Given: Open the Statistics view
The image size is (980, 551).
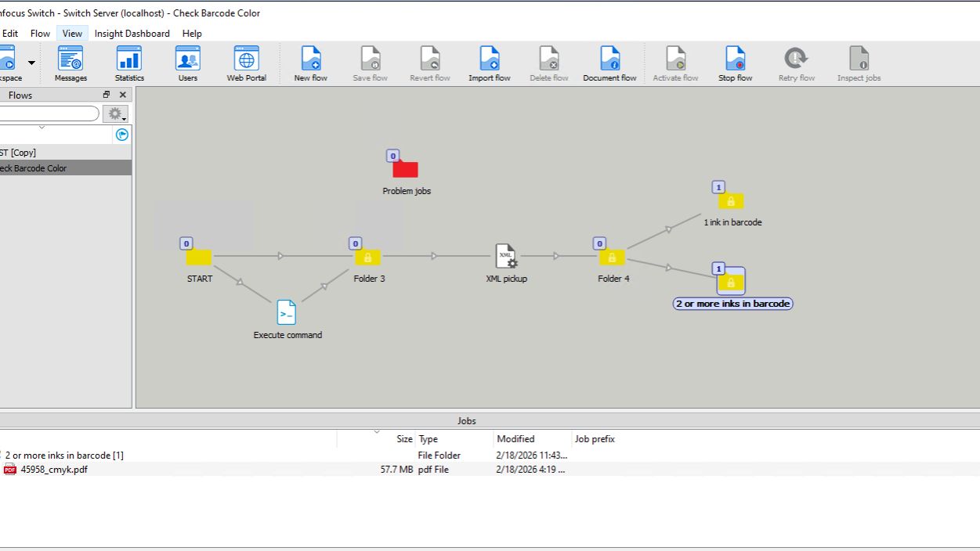Looking at the screenshot, I should point(129,64).
